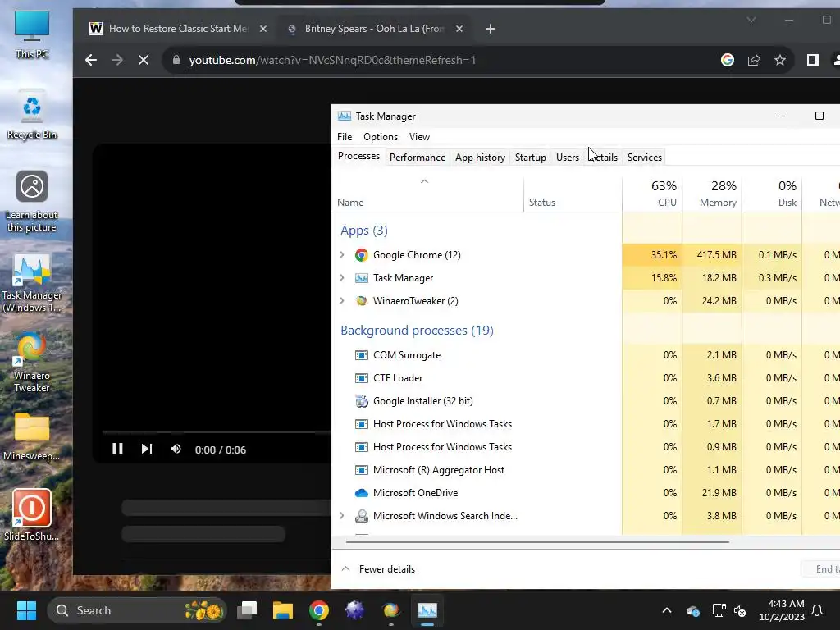This screenshot has height=630, width=840.
Task: Pause the YouTube video
Action: coord(117,449)
